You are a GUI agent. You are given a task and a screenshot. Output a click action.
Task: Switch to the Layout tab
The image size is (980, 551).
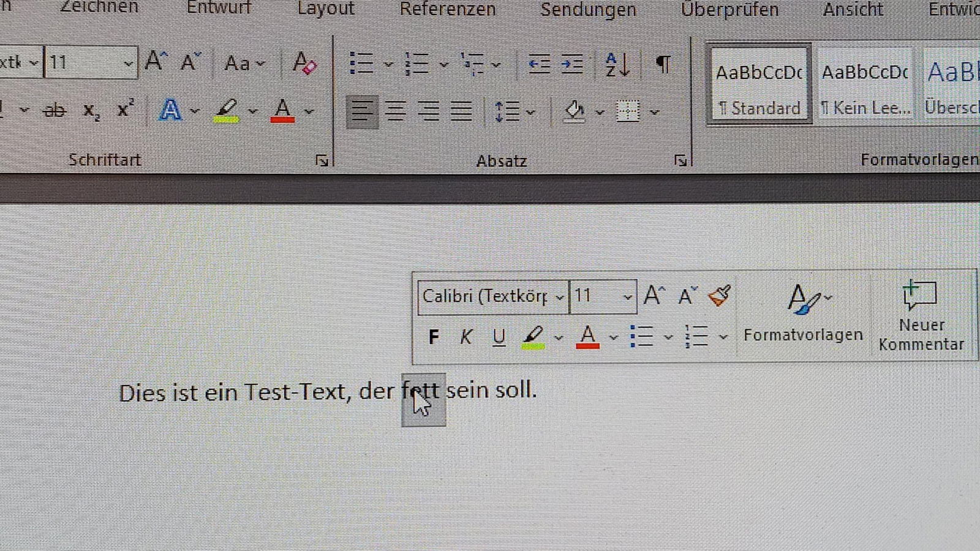click(x=326, y=9)
